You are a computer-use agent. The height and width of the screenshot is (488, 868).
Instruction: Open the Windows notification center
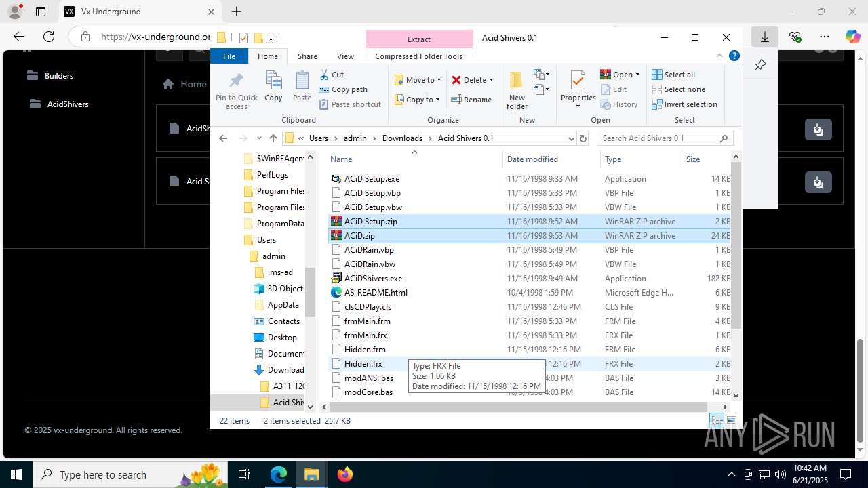click(x=846, y=474)
